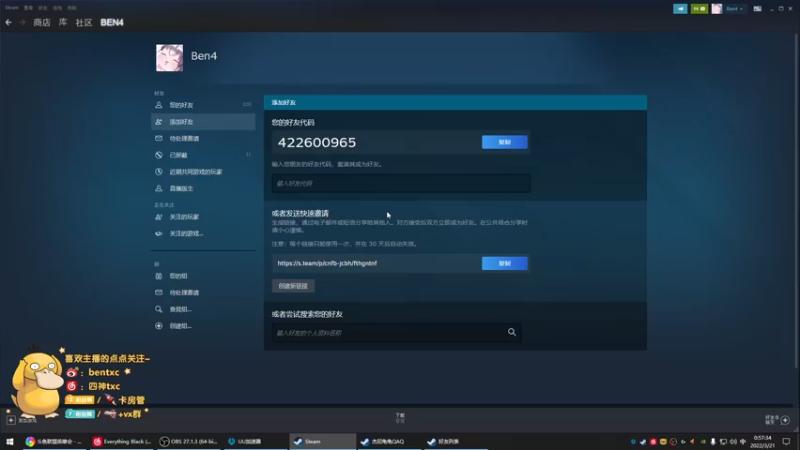Click 创建新链接 create new link button
The width and height of the screenshot is (800, 450).
click(293, 286)
